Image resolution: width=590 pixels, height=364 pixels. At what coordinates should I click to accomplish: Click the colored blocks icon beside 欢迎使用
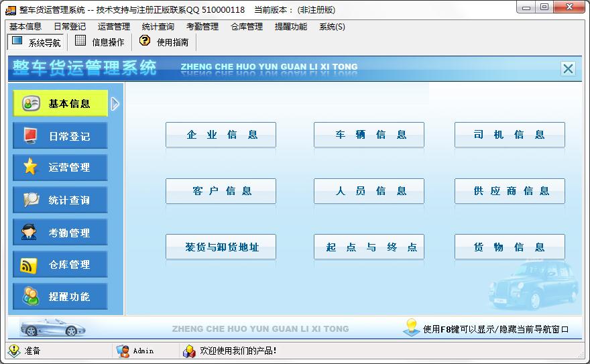tap(189, 351)
